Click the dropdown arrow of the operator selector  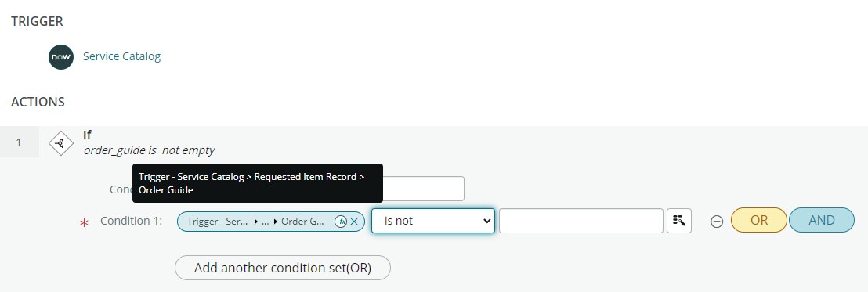(486, 221)
